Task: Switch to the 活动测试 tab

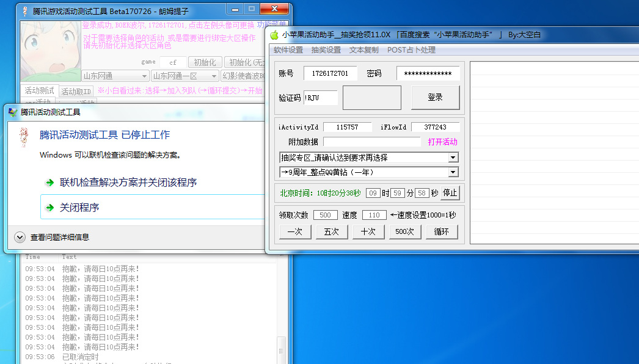Action: point(39,90)
